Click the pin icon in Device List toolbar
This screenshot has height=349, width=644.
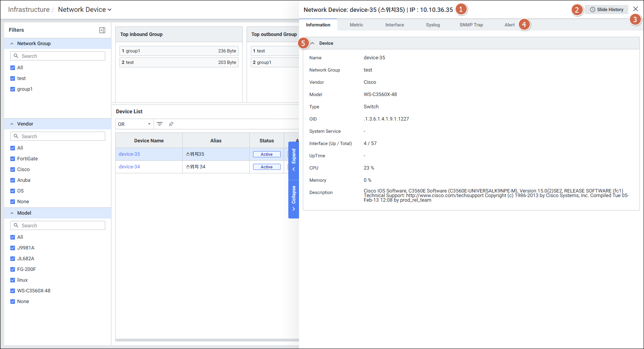[171, 124]
